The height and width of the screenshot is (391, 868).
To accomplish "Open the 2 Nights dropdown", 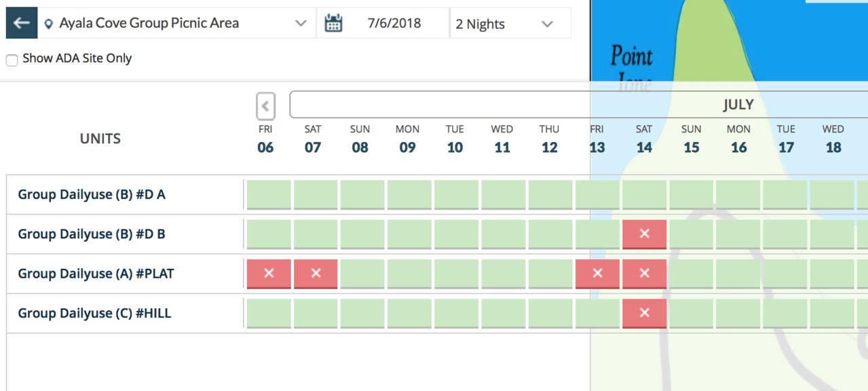I will click(x=510, y=24).
